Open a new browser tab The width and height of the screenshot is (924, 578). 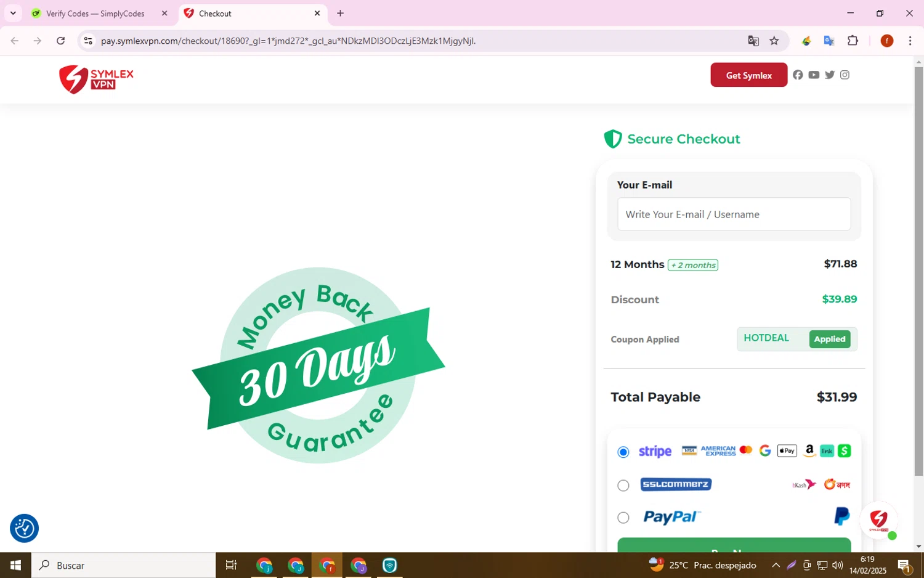(340, 13)
